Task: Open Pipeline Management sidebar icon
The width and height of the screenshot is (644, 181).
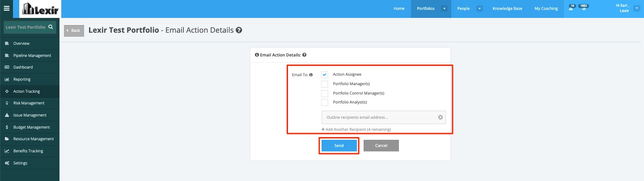Action: click(x=7, y=56)
